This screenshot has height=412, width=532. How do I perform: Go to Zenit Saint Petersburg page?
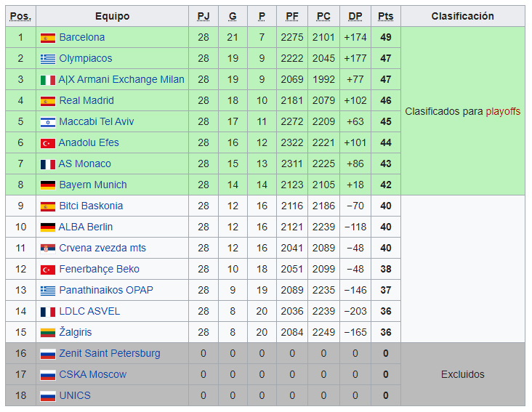(110, 354)
